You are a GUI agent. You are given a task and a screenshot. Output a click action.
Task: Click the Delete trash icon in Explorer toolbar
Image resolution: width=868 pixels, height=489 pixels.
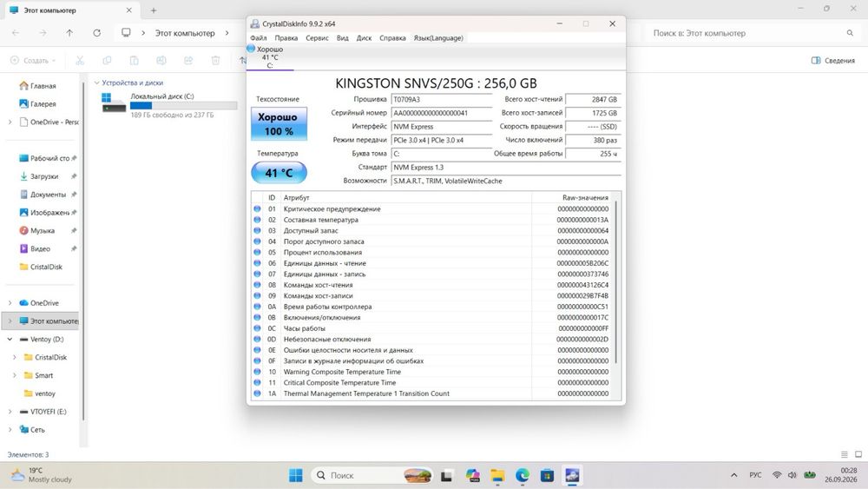(x=215, y=60)
